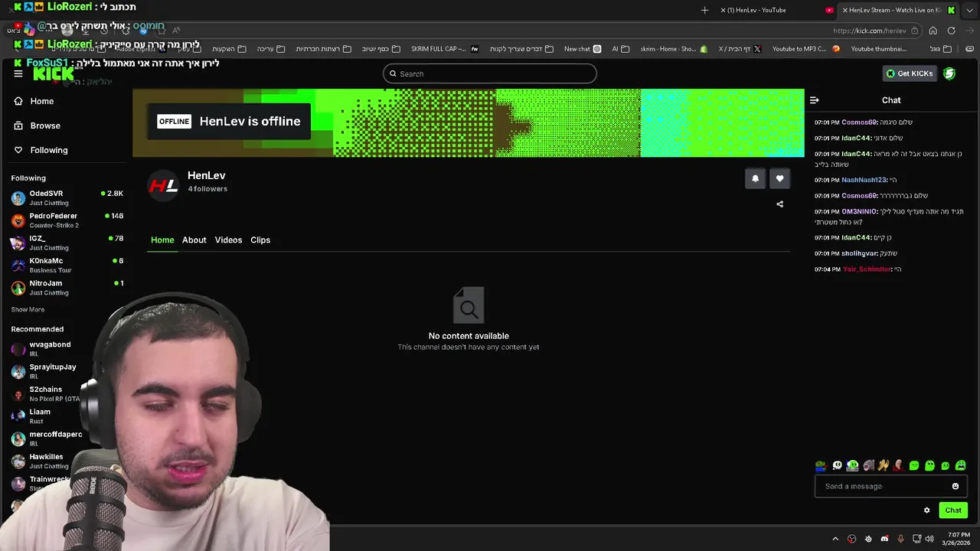This screenshot has height=551, width=980.
Task: Click the kick.com address bar
Action: pos(869,31)
